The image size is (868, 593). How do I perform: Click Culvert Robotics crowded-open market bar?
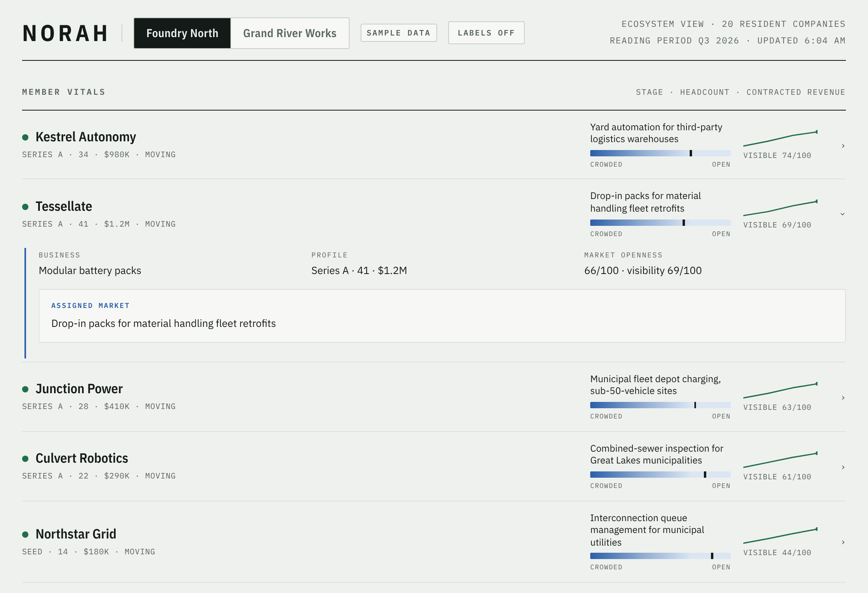(660, 475)
